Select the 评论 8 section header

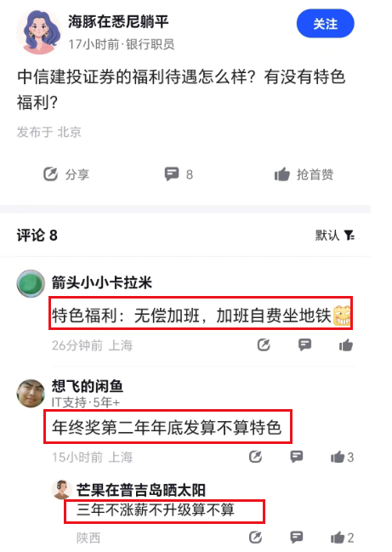point(37,235)
